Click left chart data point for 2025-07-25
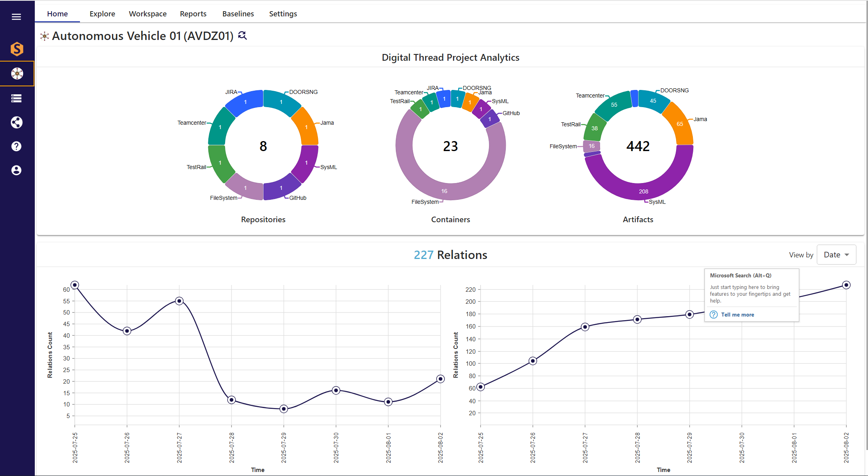The image size is (868, 476). tap(75, 285)
